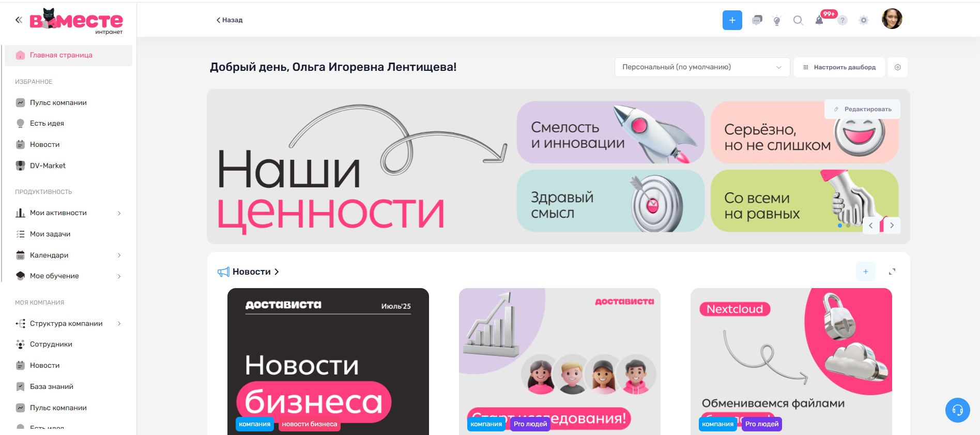Screen dimensions: 980x435
Task: Open the Новости бизнеса news card
Action: 328,362
